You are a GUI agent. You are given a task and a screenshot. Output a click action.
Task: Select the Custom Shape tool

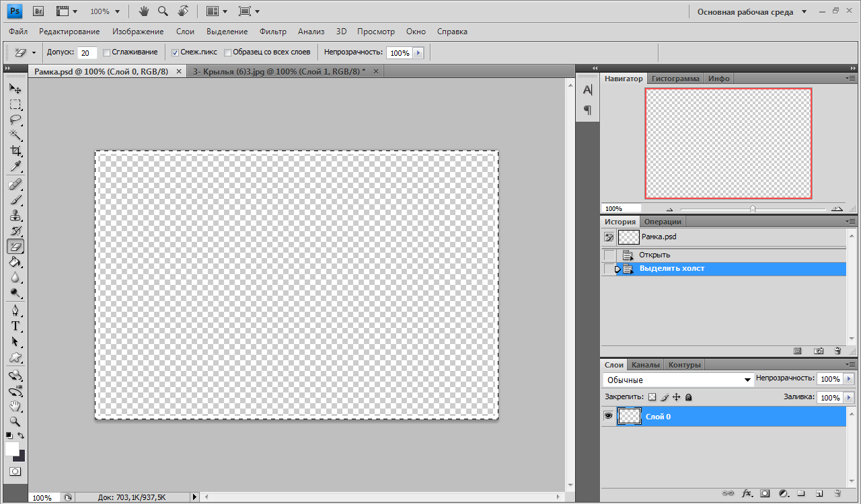click(15, 358)
